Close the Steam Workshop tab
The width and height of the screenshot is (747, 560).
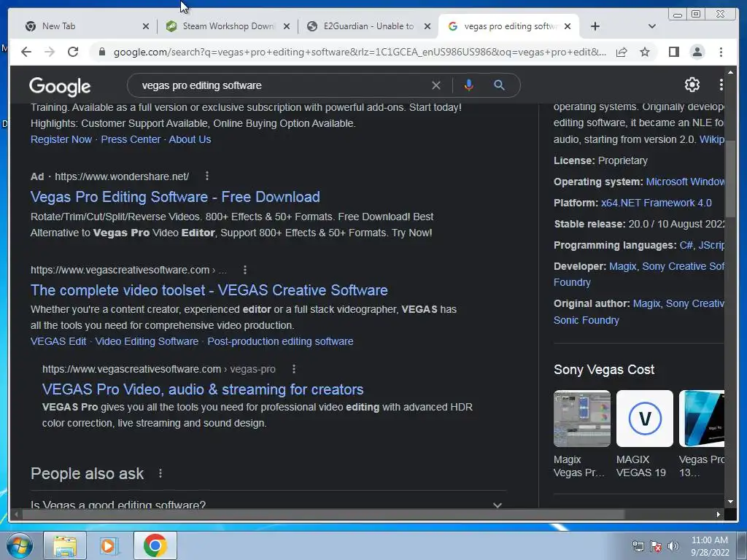point(287,27)
